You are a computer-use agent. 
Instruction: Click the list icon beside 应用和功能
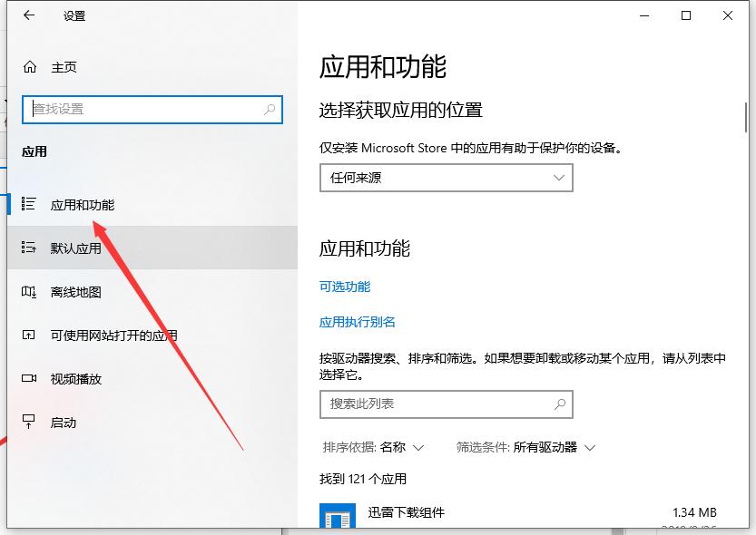click(x=28, y=204)
